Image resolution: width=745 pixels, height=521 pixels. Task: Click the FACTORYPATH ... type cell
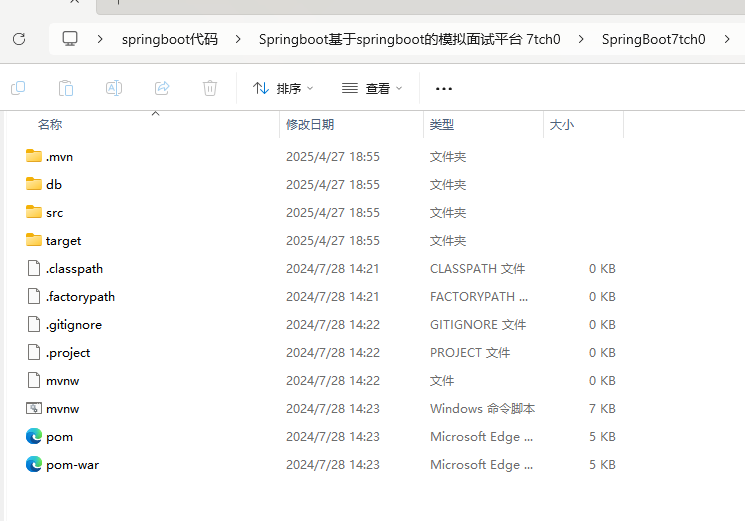(x=478, y=297)
